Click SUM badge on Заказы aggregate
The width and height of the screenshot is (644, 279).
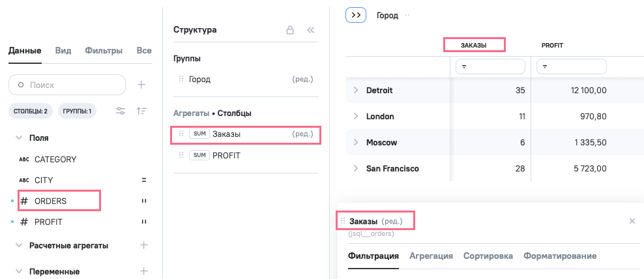tap(199, 134)
